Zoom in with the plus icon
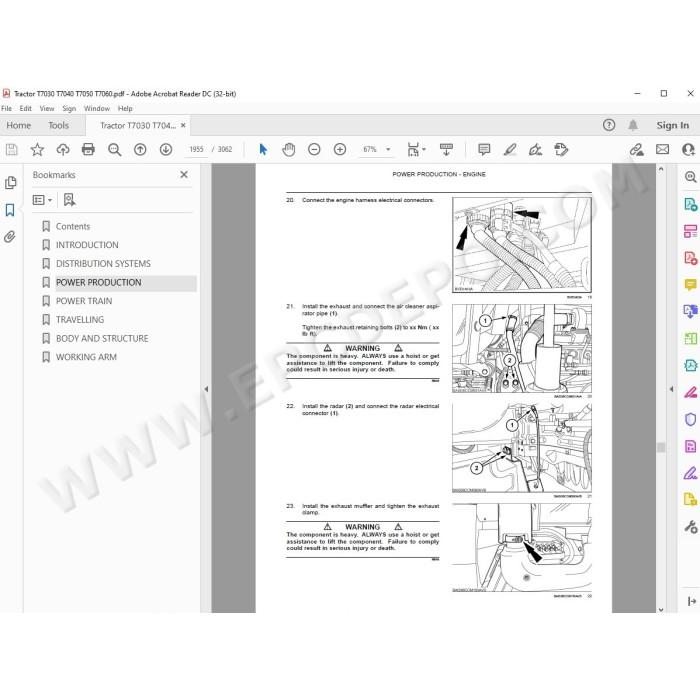 pos(340,149)
